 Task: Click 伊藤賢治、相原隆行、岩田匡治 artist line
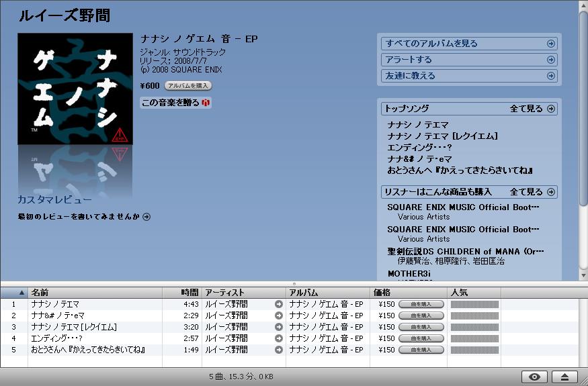(451, 261)
